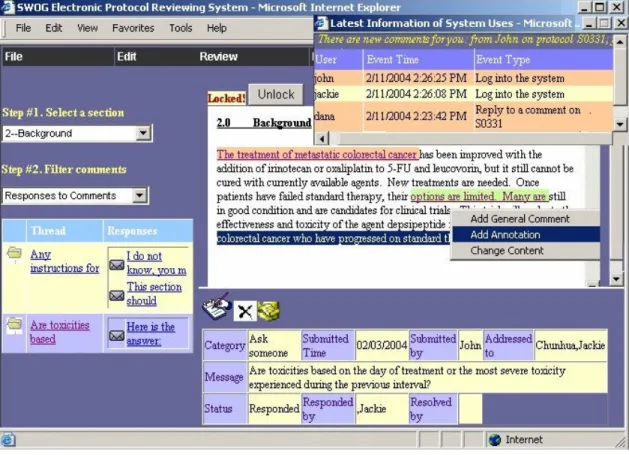Open the Tools menu
Screen dimensions: 629x455
click(181, 28)
